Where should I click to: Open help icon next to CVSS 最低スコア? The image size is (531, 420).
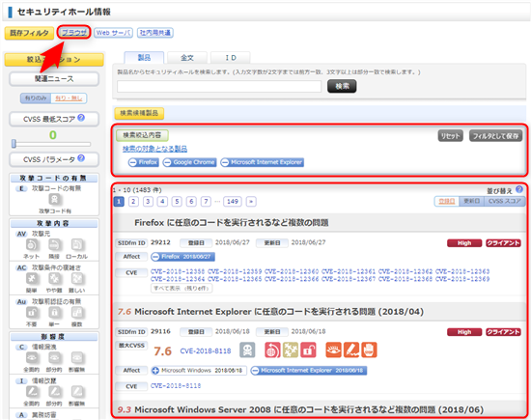[81, 118]
